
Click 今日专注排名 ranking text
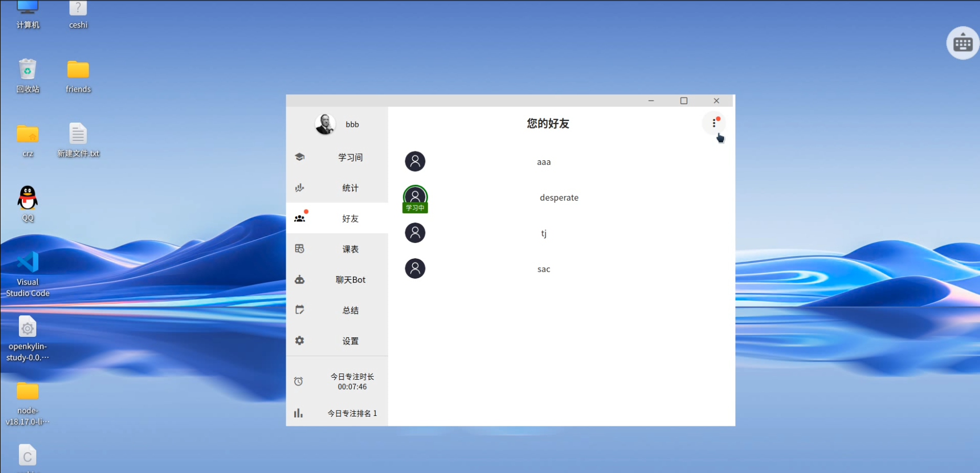(352, 413)
